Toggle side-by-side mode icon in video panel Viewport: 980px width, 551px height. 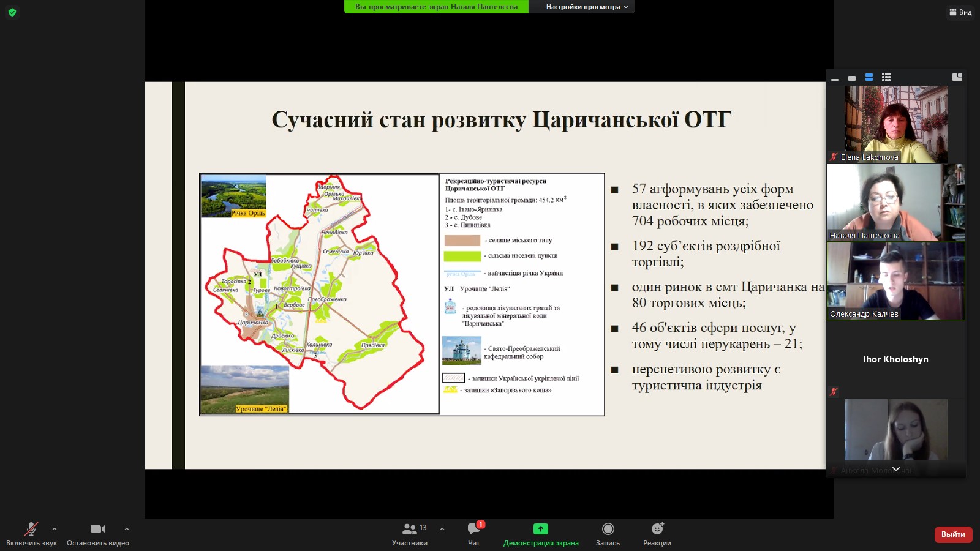tap(957, 77)
